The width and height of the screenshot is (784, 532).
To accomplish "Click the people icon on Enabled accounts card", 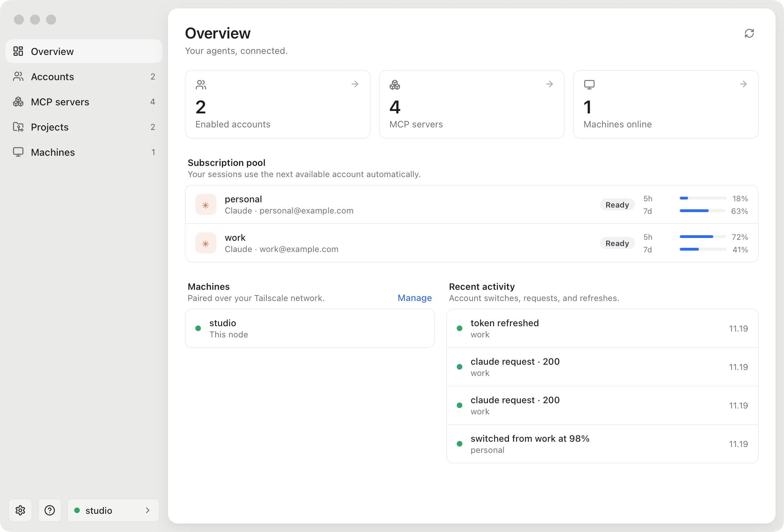I will (201, 84).
